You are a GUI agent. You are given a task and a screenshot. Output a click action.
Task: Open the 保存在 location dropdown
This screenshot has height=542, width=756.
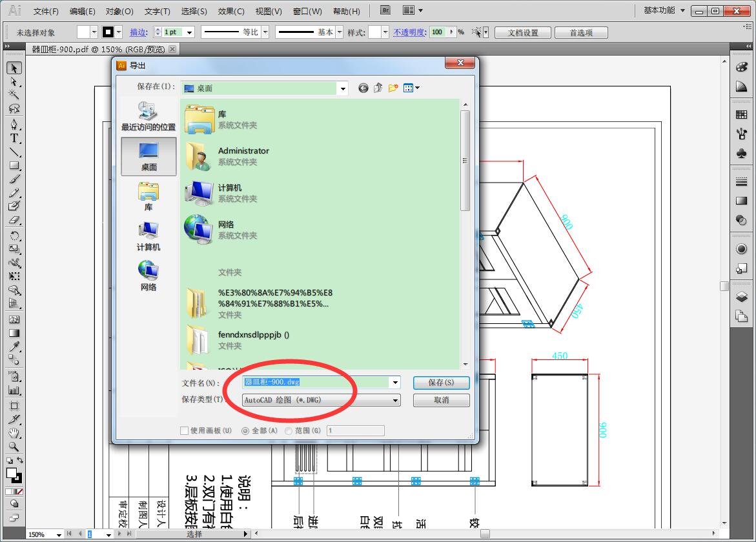click(343, 88)
